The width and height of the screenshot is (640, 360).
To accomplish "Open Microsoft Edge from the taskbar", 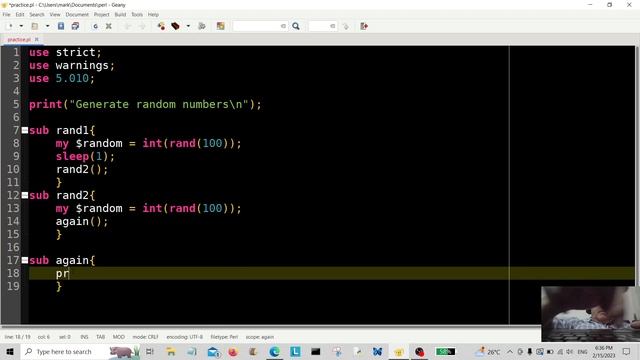I will pyautogui.click(x=274, y=351).
